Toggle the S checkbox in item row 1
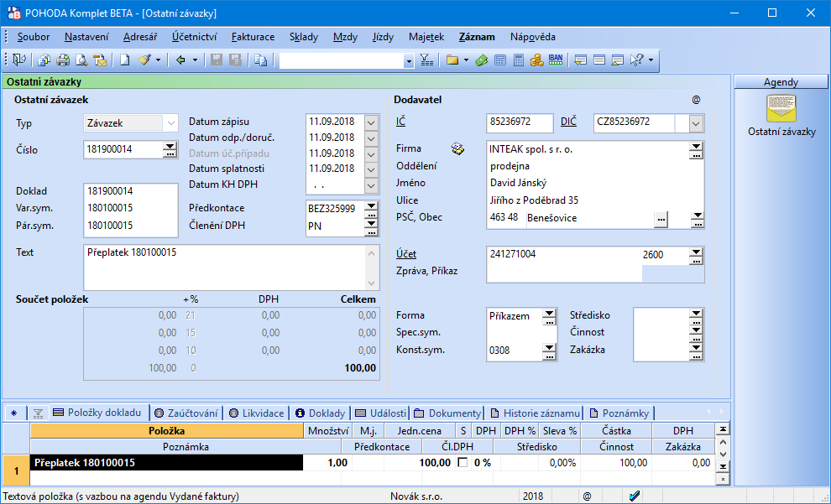831x504 pixels. (x=463, y=463)
